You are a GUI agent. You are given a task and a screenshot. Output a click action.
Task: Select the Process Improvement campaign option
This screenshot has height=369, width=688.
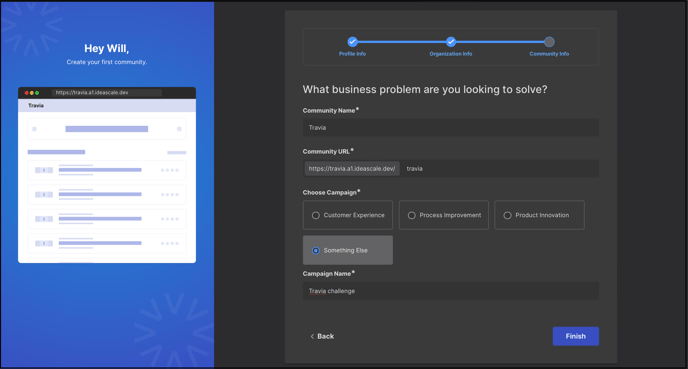[444, 215]
